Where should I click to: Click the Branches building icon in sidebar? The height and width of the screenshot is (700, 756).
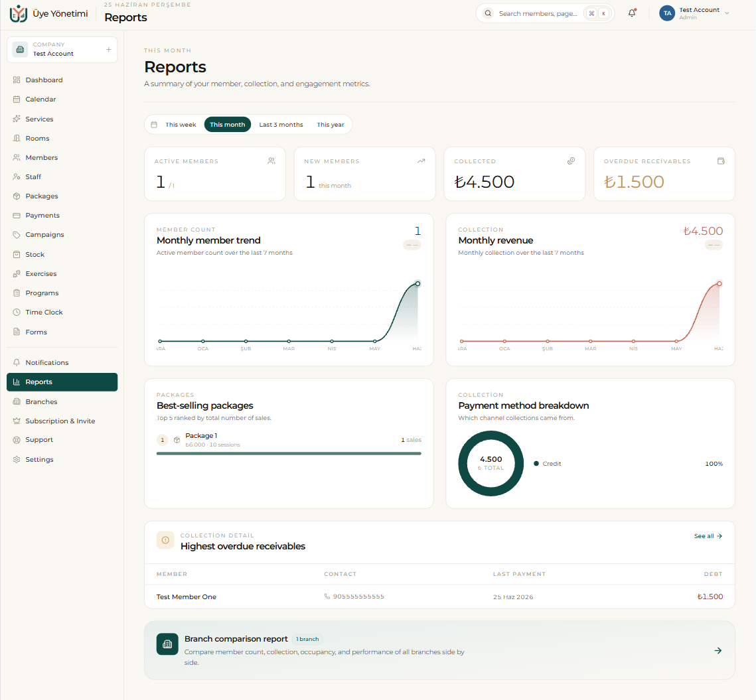[x=17, y=401]
